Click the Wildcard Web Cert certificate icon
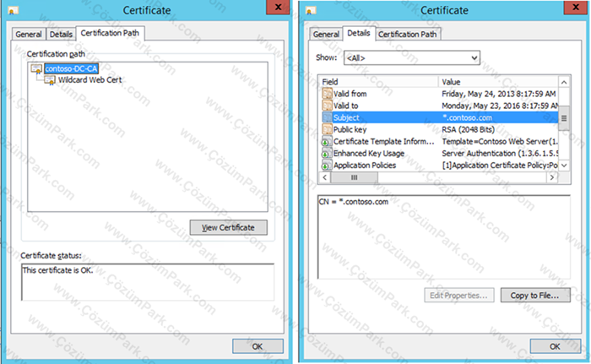The width and height of the screenshot is (591, 364). click(50, 80)
